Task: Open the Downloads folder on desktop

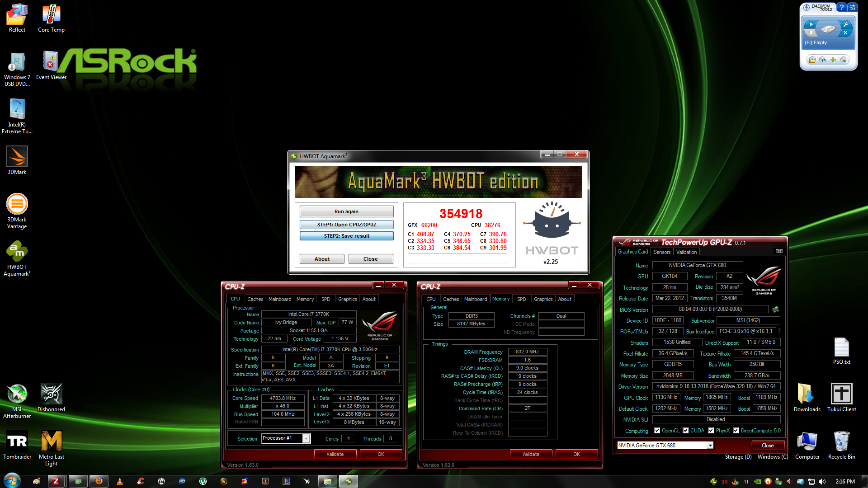Action: (807, 398)
